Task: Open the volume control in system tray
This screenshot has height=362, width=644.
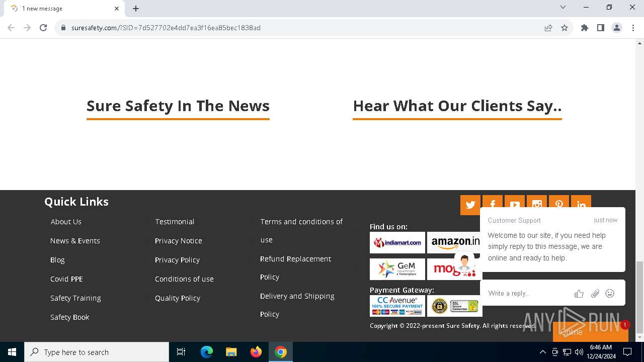Action: pos(579,352)
